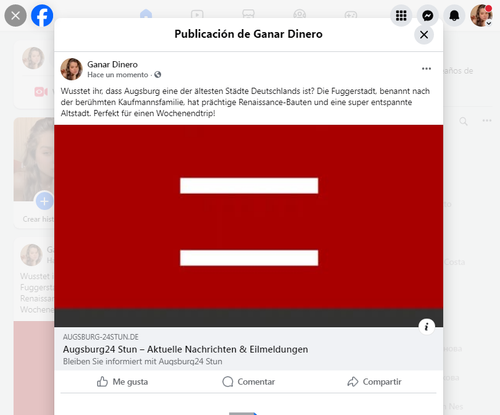Open the Ganar Dinero author name link

tap(112, 64)
